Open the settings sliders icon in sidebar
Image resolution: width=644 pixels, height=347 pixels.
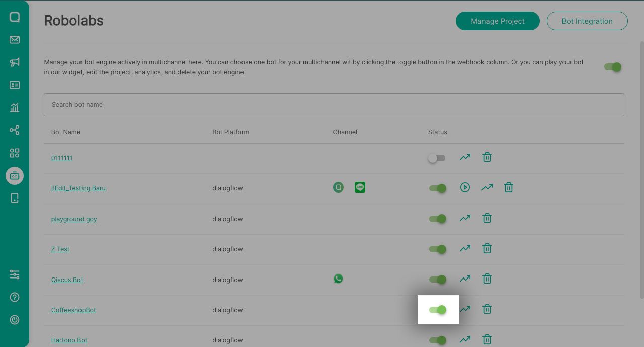15,274
